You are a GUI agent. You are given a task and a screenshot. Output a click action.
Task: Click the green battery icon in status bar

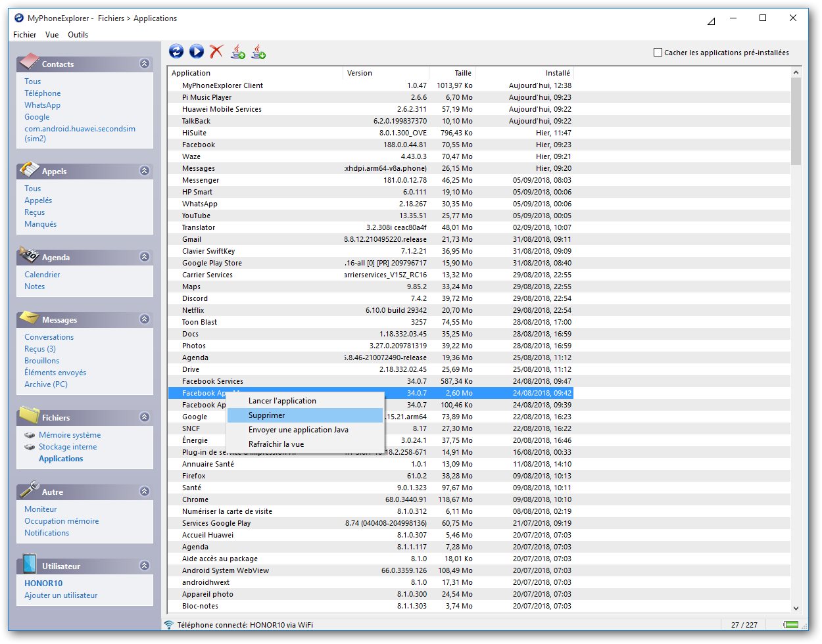point(791,625)
